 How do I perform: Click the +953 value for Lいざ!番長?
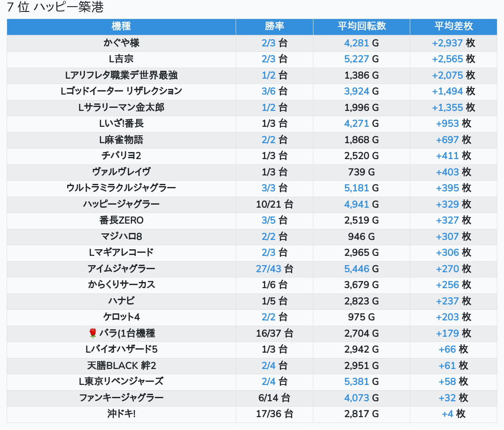447,123
